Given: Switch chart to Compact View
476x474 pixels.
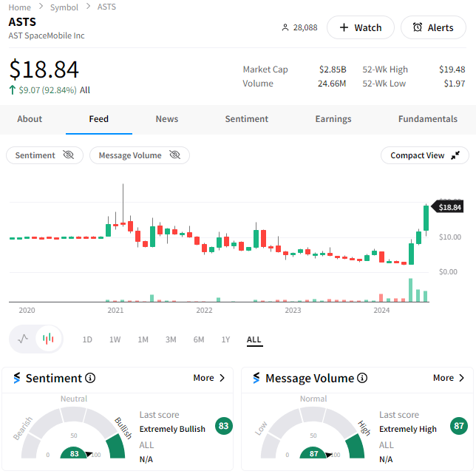Looking at the screenshot, I should pyautogui.click(x=425, y=155).
